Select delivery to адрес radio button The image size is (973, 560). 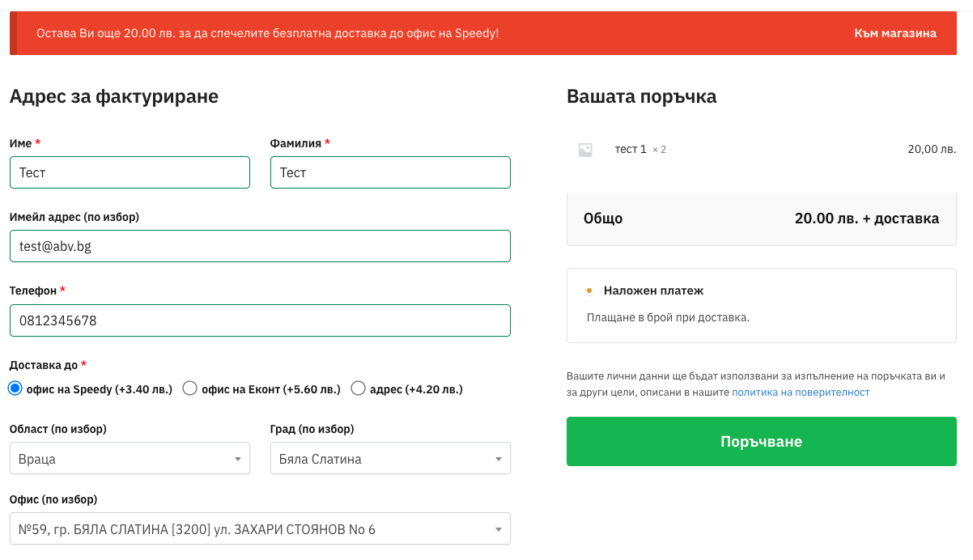(359, 388)
